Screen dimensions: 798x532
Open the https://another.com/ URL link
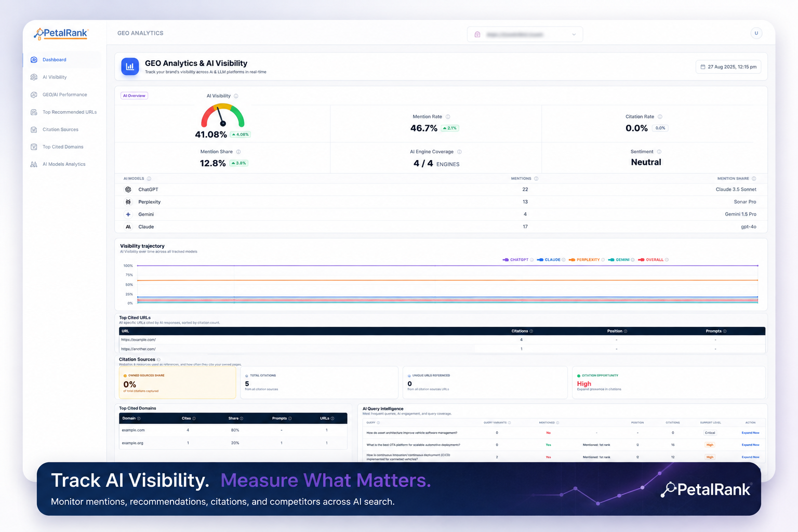coord(138,349)
